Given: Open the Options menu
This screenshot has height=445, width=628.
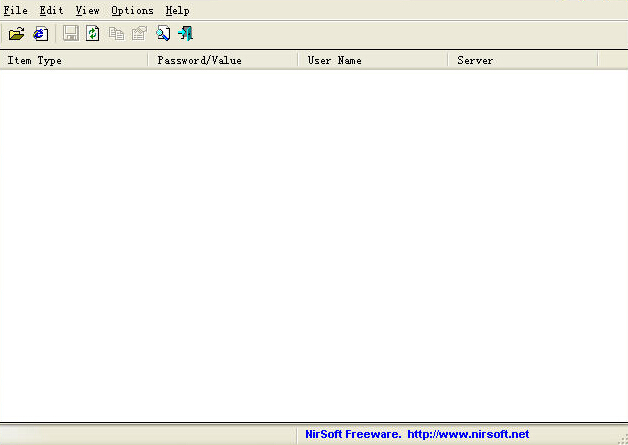Looking at the screenshot, I should click(x=133, y=10).
